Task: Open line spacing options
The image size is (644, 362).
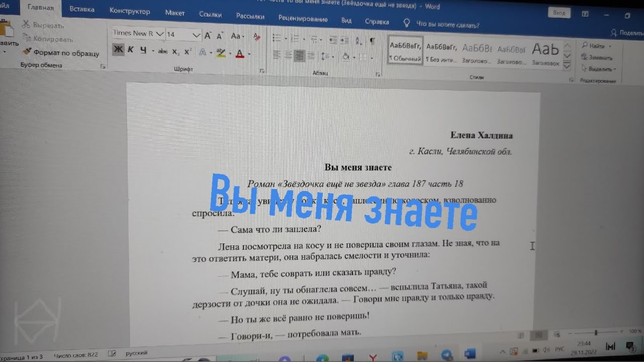Action: pos(325,56)
